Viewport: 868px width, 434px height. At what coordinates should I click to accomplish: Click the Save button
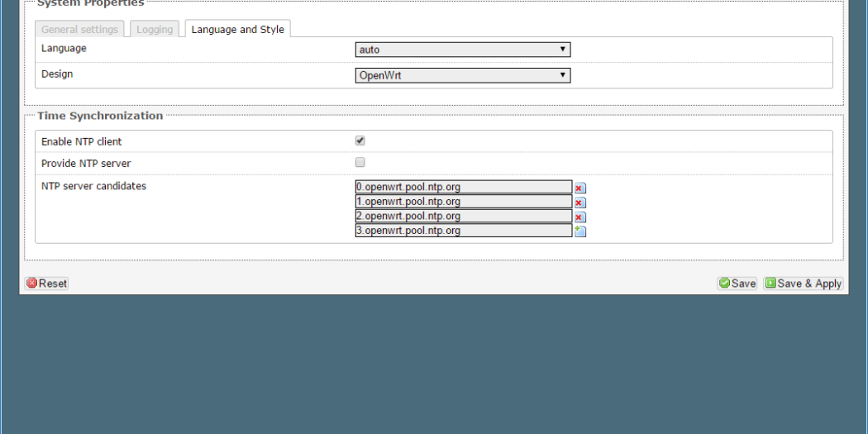pos(737,284)
